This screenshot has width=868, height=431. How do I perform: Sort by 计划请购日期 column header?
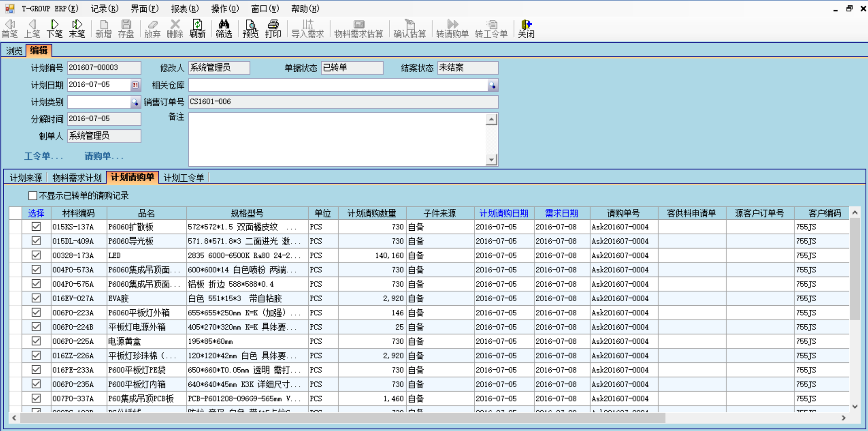(504, 213)
